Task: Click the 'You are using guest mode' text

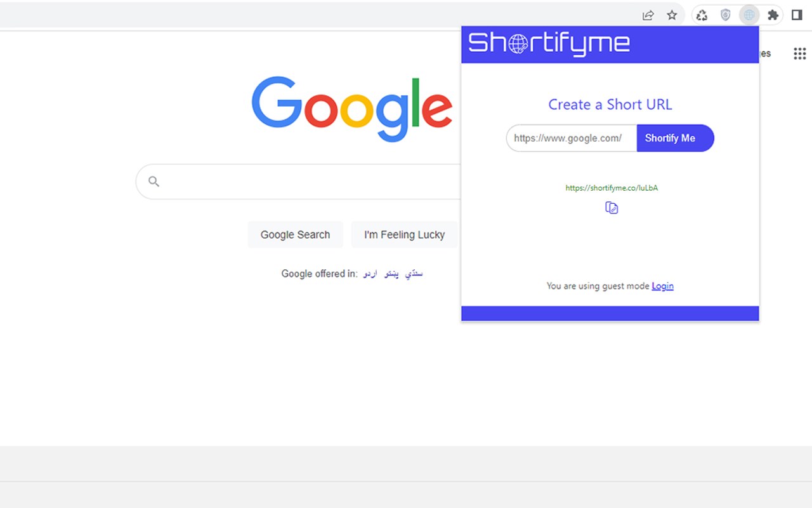Action: point(598,286)
